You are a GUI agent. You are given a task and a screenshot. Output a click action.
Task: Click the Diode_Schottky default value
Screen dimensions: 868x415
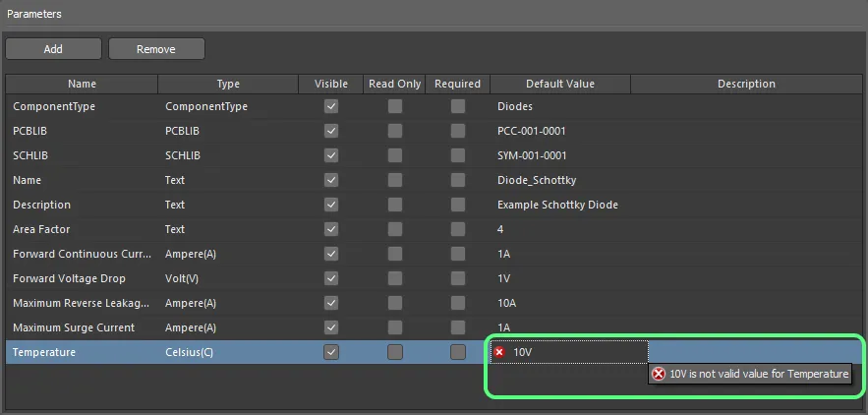click(537, 180)
